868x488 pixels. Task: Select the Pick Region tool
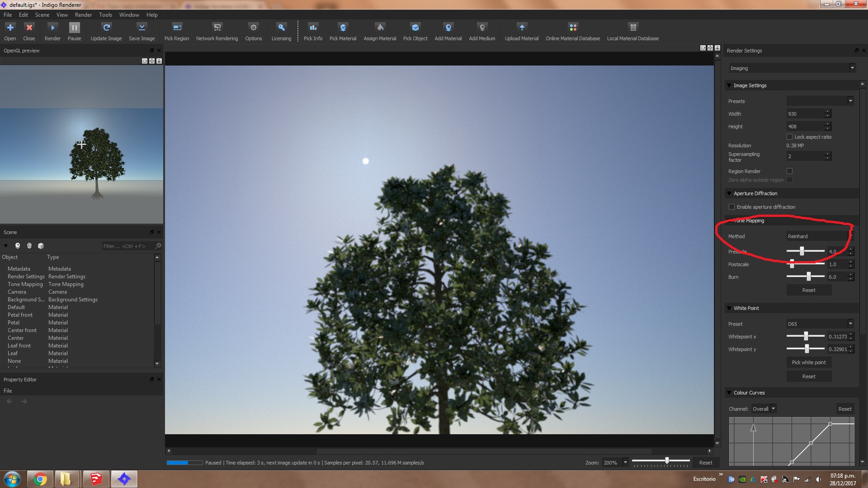click(177, 28)
